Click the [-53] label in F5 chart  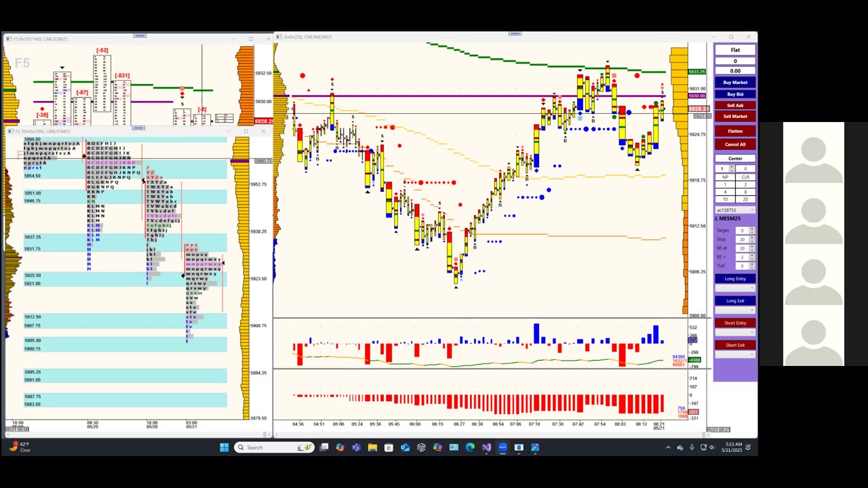click(x=102, y=50)
